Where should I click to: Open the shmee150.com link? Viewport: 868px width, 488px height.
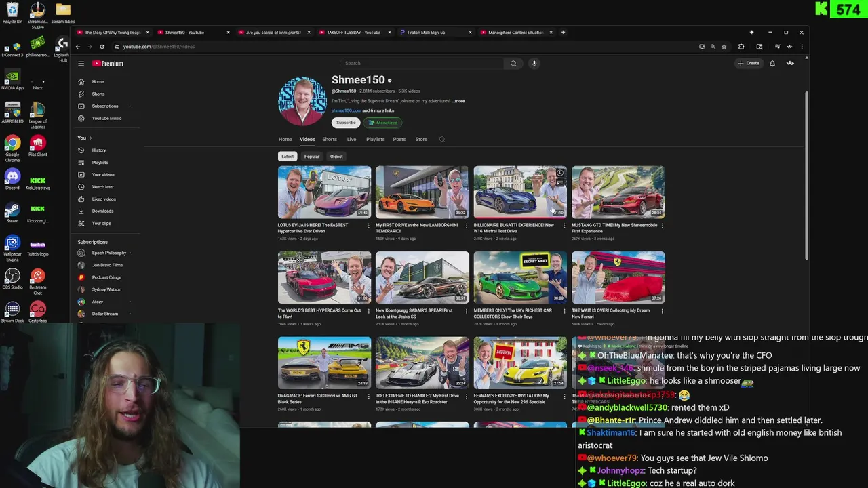(346, 110)
